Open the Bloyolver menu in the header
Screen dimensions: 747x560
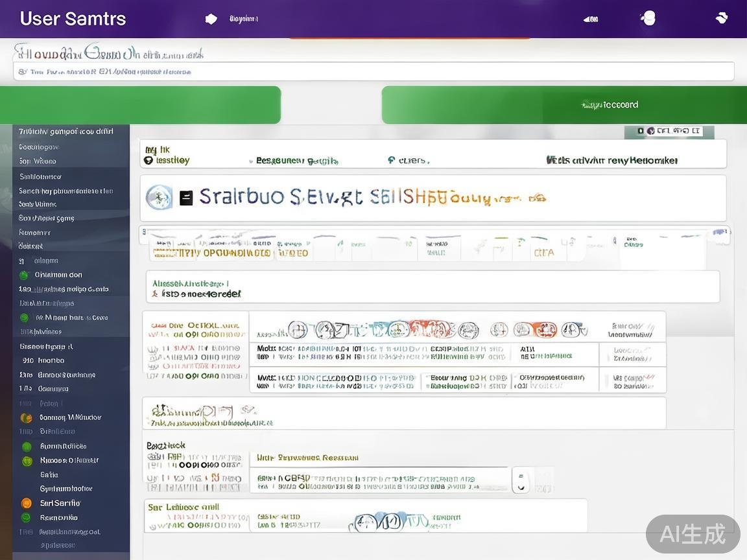point(243,19)
